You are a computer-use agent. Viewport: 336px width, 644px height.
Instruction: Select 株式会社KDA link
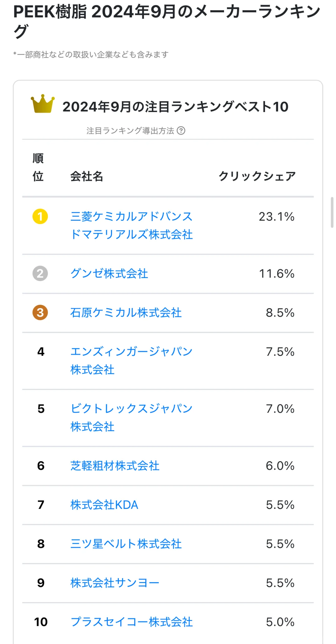104,505
